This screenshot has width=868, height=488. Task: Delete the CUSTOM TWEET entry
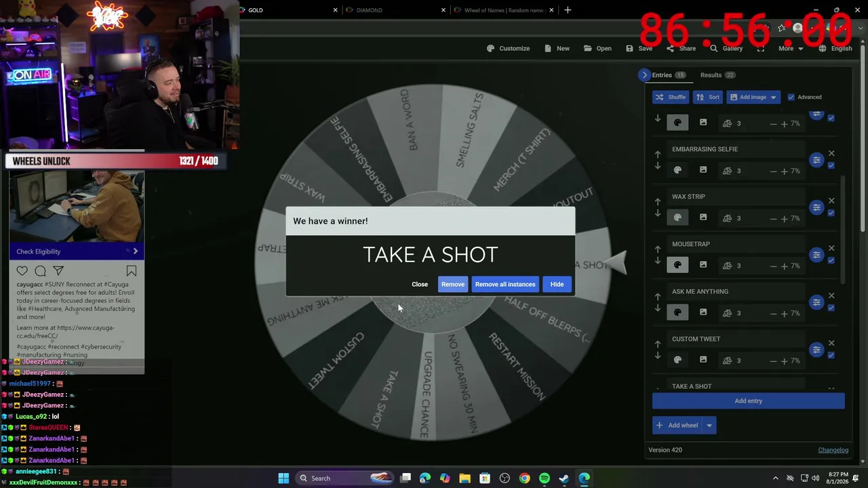831,343
